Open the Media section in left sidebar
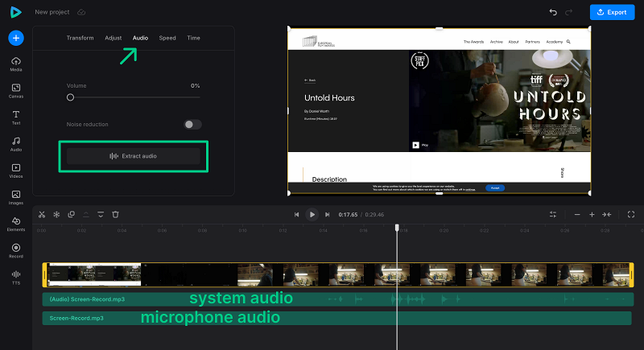The image size is (644, 350). click(x=16, y=64)
